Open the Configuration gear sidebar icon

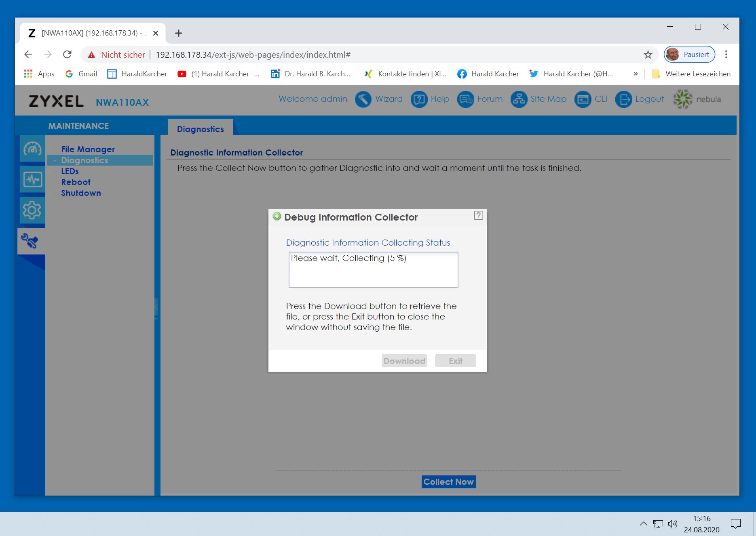32,210
